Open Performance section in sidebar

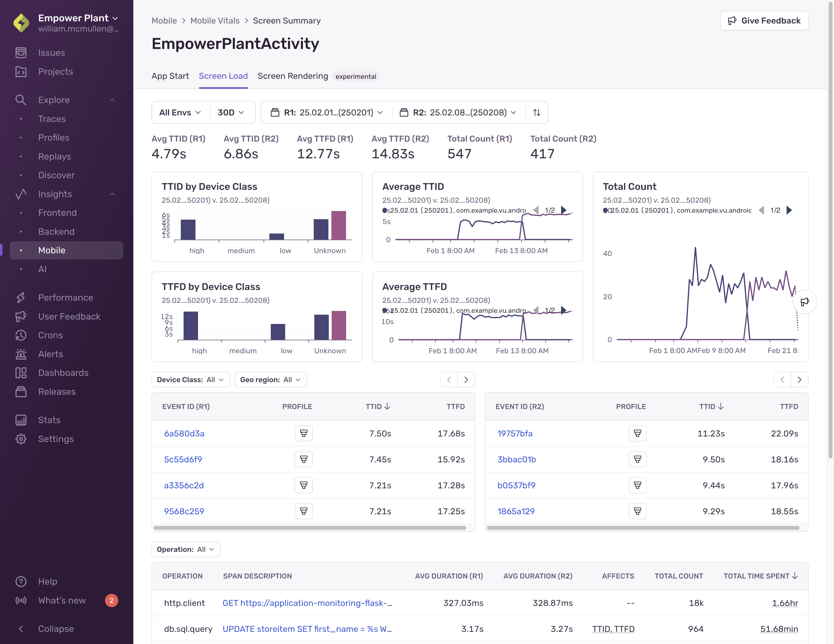[65, 298]
